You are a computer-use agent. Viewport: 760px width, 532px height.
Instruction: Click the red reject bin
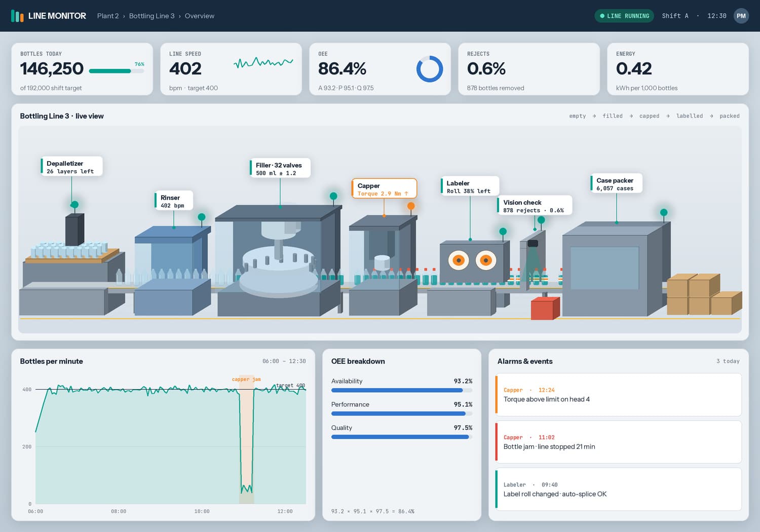point(545,308)
